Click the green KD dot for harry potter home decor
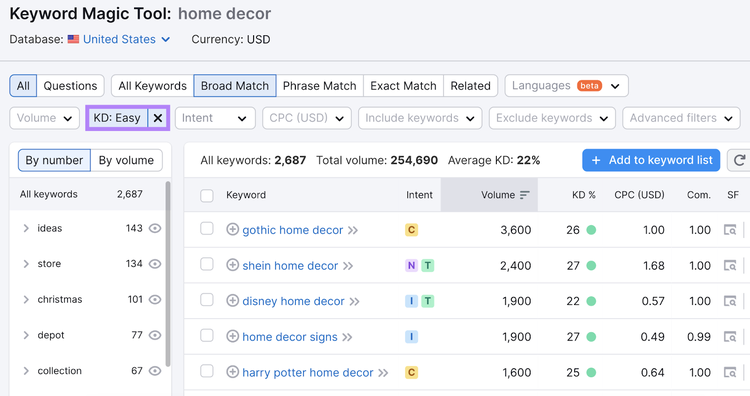This screenshot has height=396, width=750. point(591,373)
